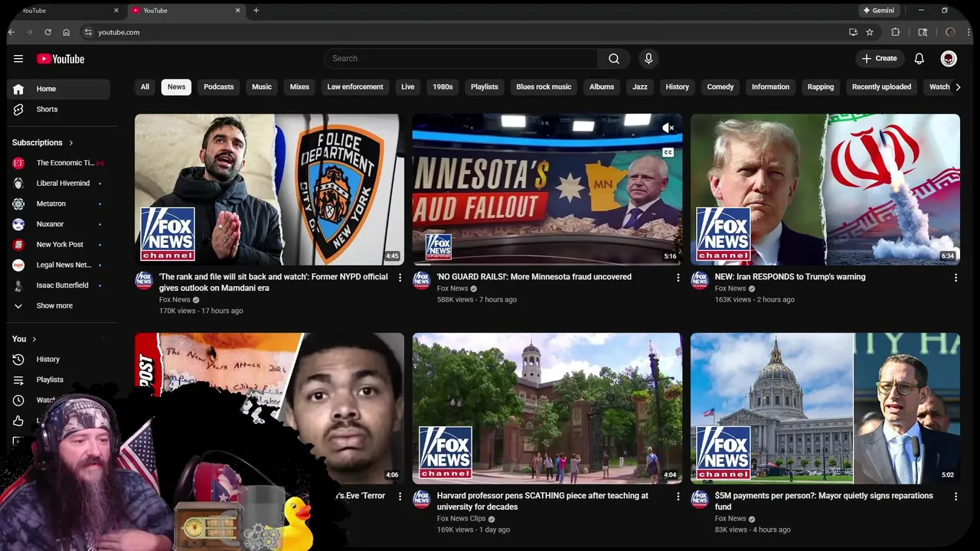Open the Harvard professor SCATHING piece title
This screenshot has height=551, width=980.
point(542,501)
